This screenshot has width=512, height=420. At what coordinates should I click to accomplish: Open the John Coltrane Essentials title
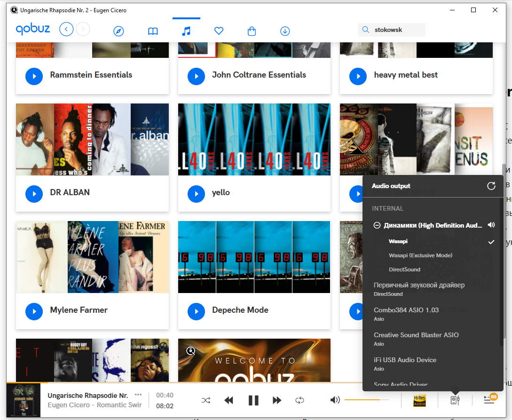pyautogui.click(x=259, y=75)
